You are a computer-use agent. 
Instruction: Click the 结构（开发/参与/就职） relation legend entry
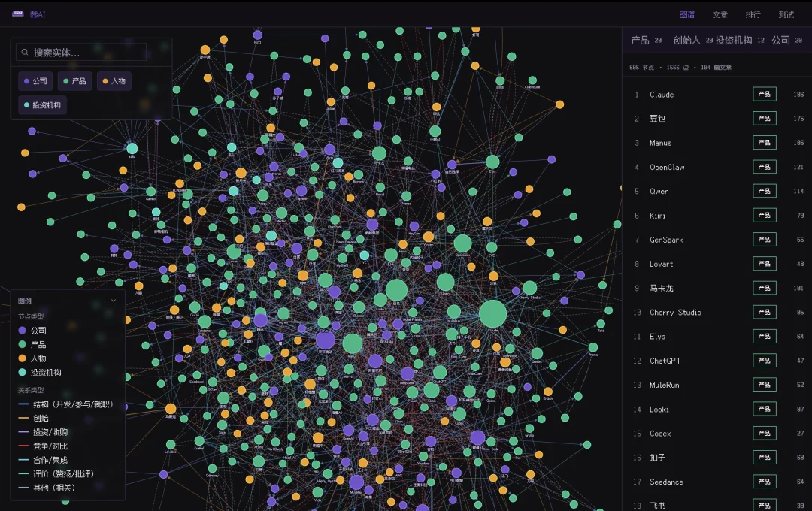(x=65, y=404)
